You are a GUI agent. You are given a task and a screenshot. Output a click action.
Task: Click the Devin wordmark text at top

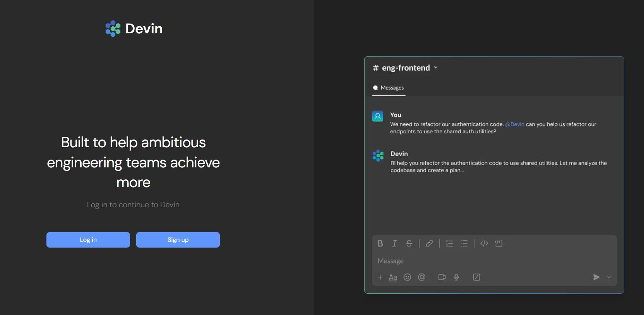[x=144, y=29]
